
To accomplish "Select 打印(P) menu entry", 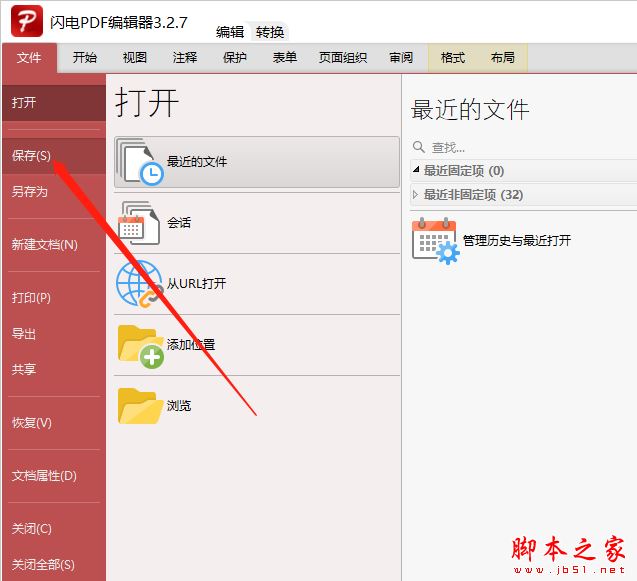I will point(54,298).
